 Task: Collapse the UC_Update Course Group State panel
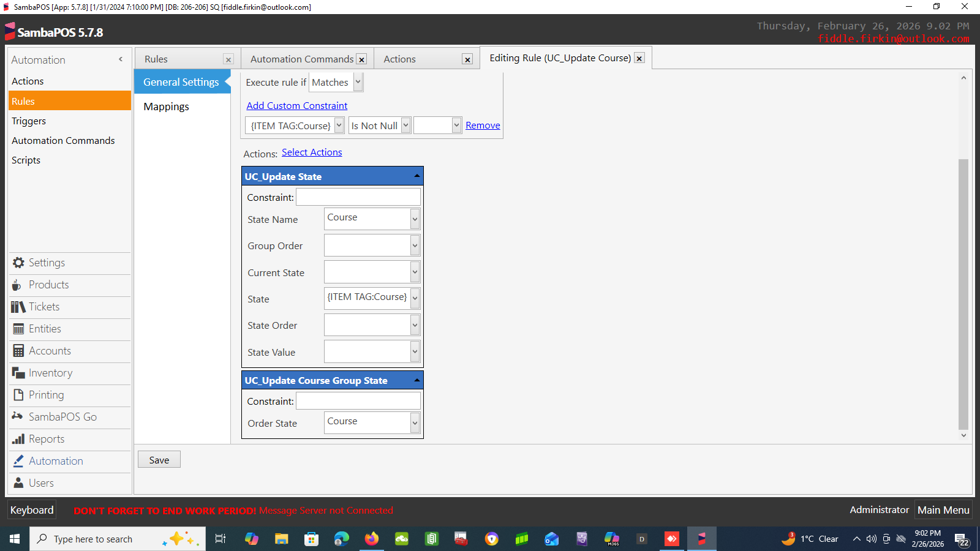tap(417, 380)
